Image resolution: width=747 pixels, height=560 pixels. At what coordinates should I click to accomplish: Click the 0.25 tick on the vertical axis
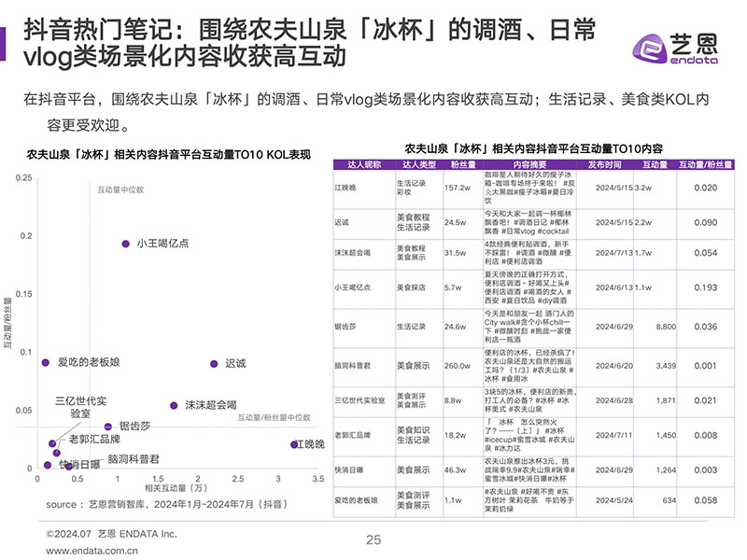click(x=24, y=177)
